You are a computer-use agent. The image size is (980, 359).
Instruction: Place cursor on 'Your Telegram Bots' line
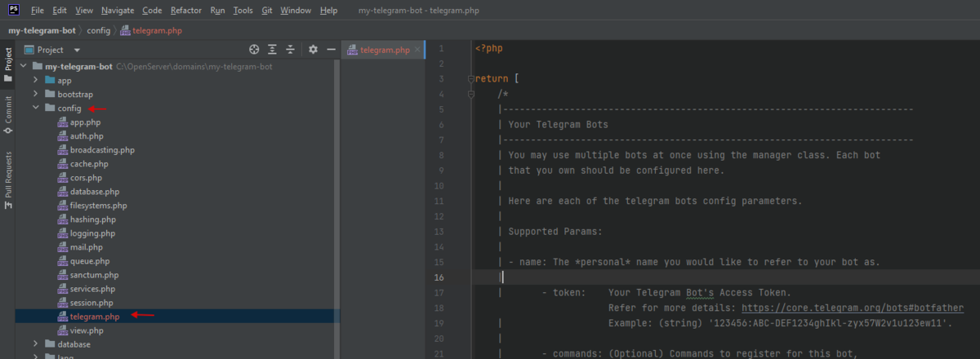coord(558,125)
